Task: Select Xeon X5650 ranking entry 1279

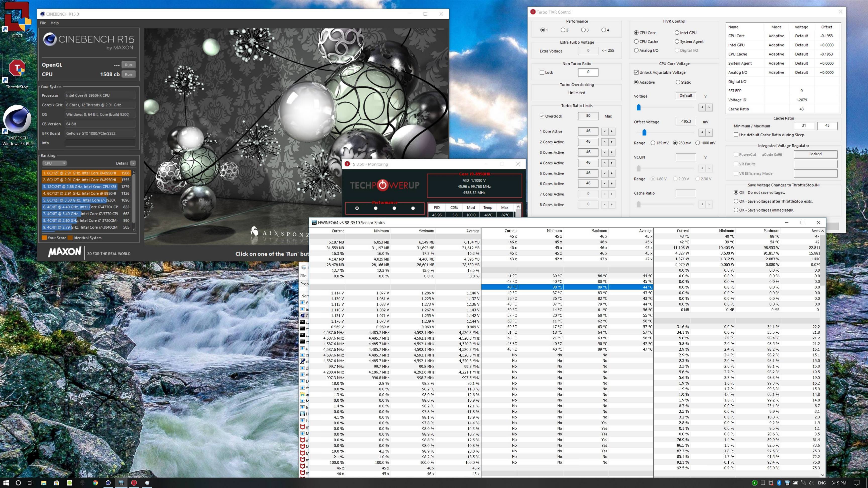Action: pos(86,186)
